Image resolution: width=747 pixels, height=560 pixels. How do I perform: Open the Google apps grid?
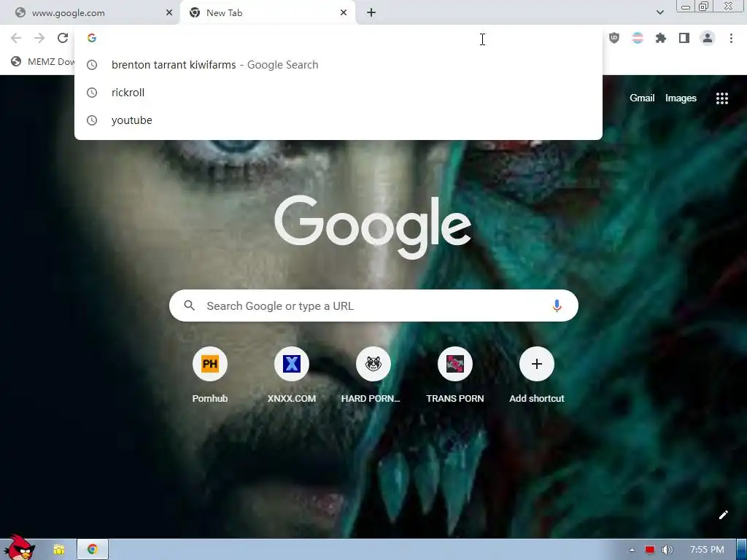pos(721,98)
